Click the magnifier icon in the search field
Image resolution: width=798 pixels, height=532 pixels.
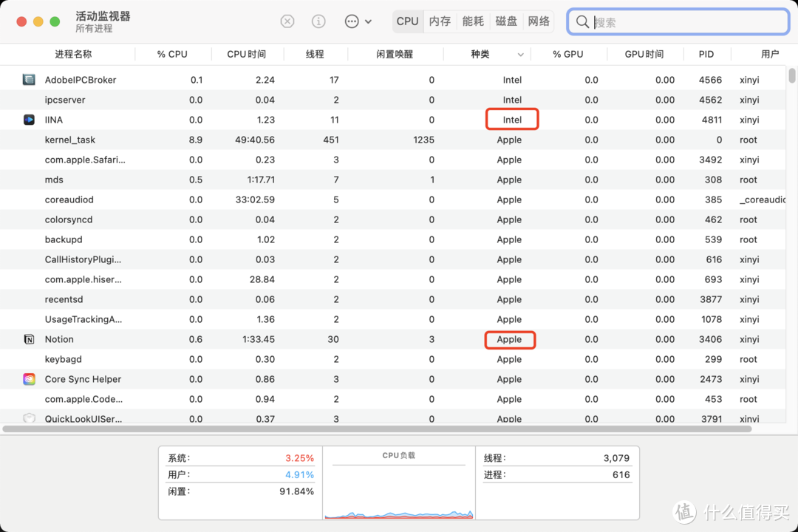click(583, 21)
